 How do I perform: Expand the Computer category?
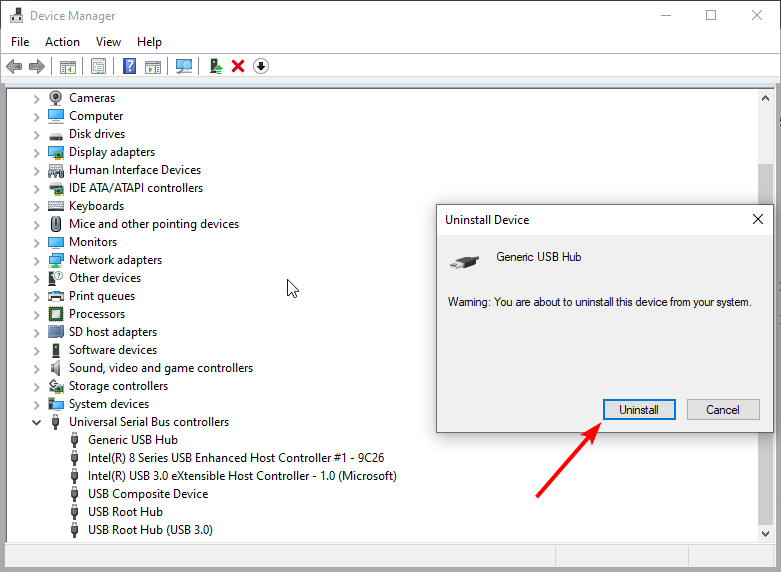click(x=36, y=117)
